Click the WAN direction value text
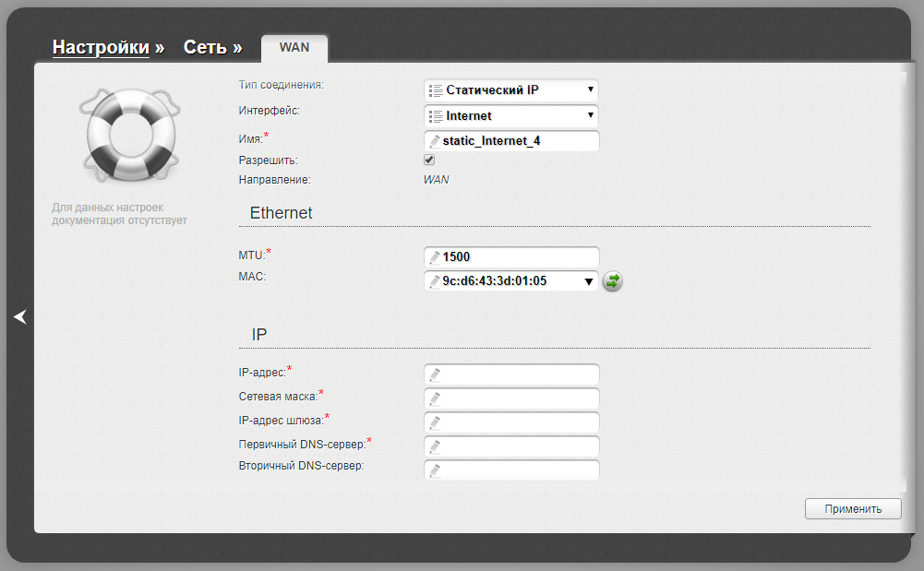 click(436, 180)
